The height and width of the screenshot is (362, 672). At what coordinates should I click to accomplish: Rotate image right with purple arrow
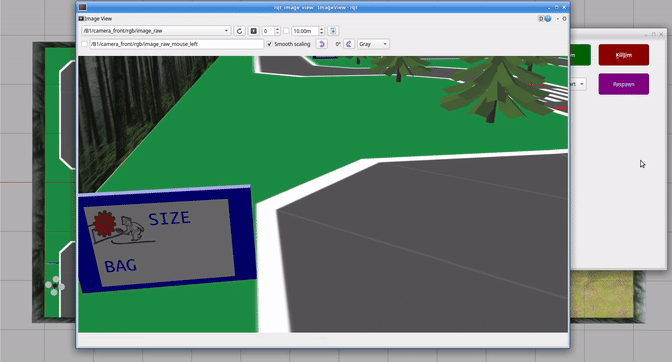pos(349,44)
